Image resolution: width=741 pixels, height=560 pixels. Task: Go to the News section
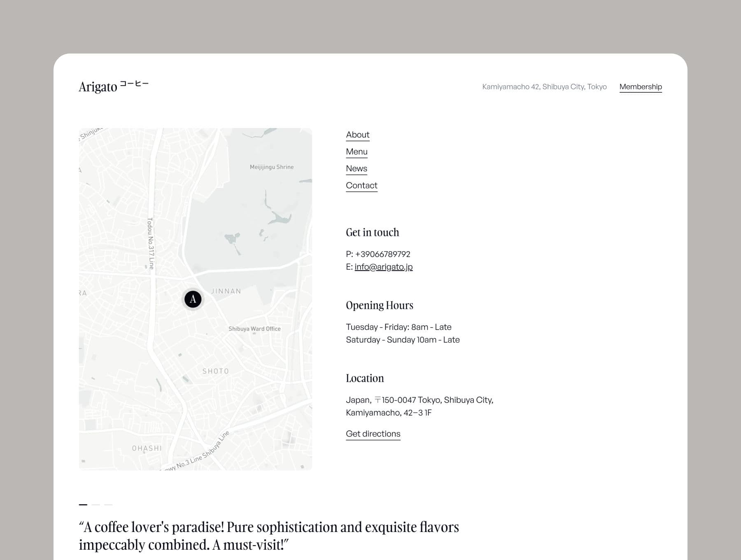[356, 169]
